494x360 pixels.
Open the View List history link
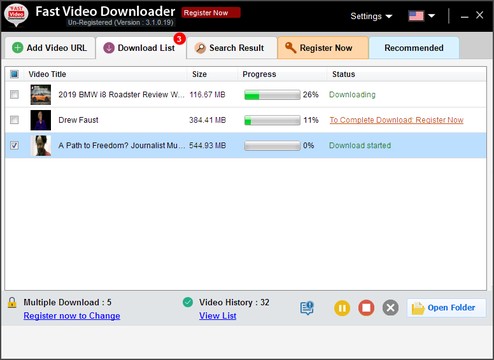(x=218, y=316)
